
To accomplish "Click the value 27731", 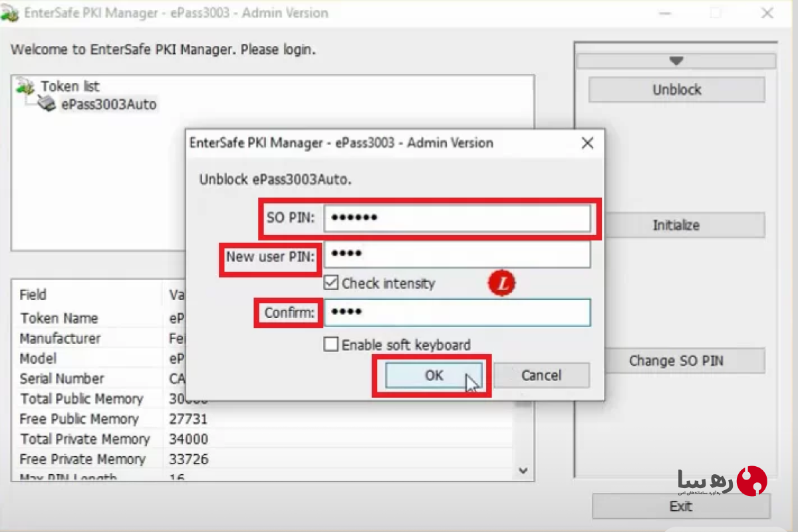I will tap(188, 419).
